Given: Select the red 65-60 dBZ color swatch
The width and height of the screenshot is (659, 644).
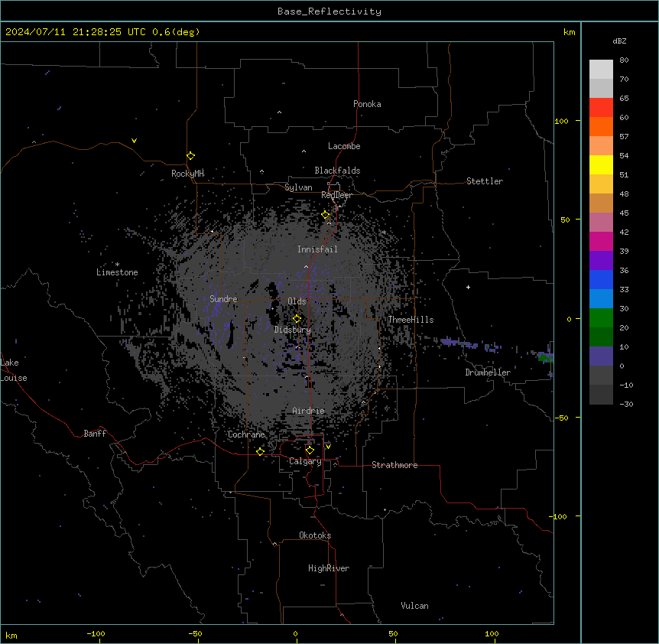Looking at the screenshot, I should point(601,107).
